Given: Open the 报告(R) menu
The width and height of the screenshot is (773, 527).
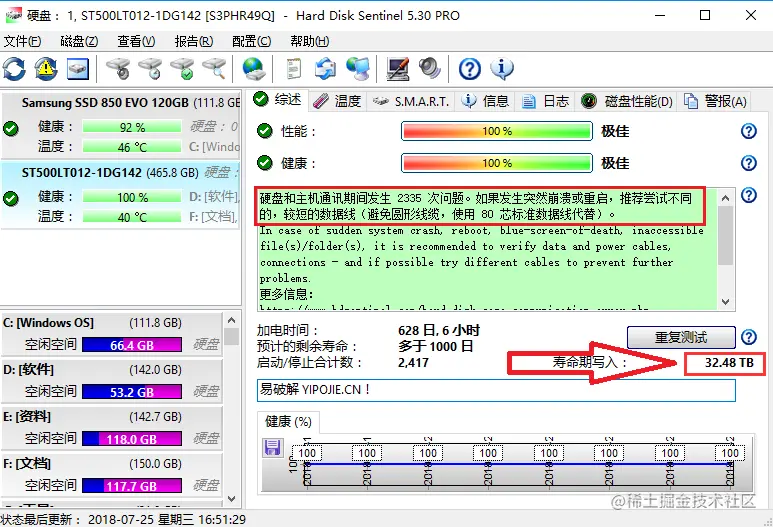Looking at the screenshot, I should pos(194,41).
